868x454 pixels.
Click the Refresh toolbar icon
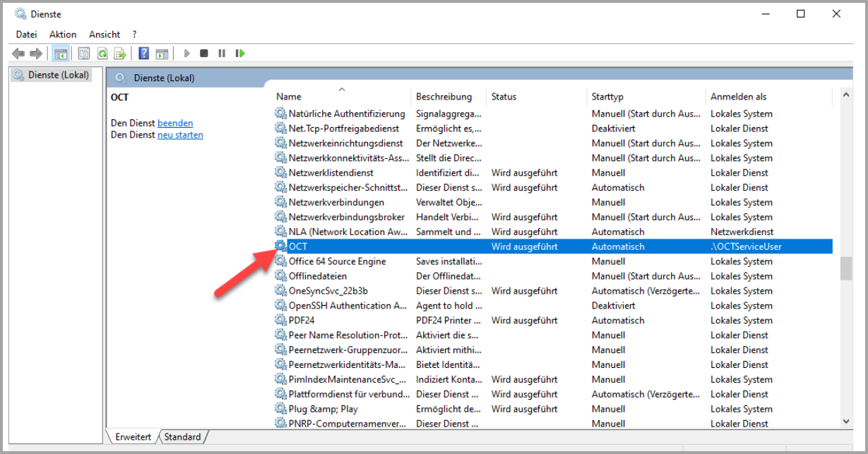tap(102, 54)
